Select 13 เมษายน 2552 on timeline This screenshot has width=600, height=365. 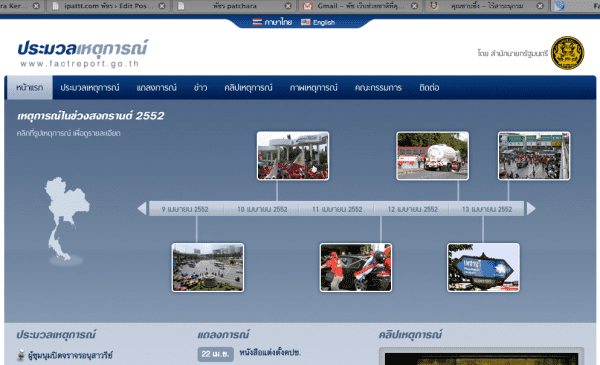487,209
